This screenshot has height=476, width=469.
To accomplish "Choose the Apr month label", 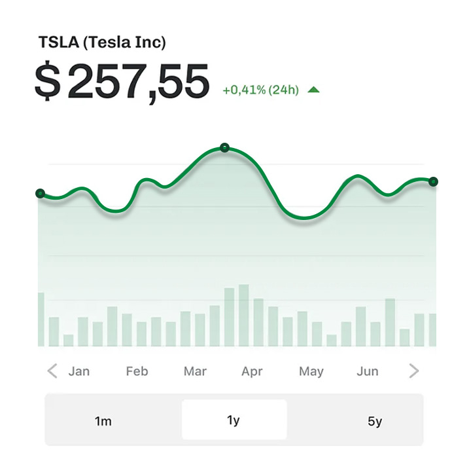I will (x=252, y=371).
